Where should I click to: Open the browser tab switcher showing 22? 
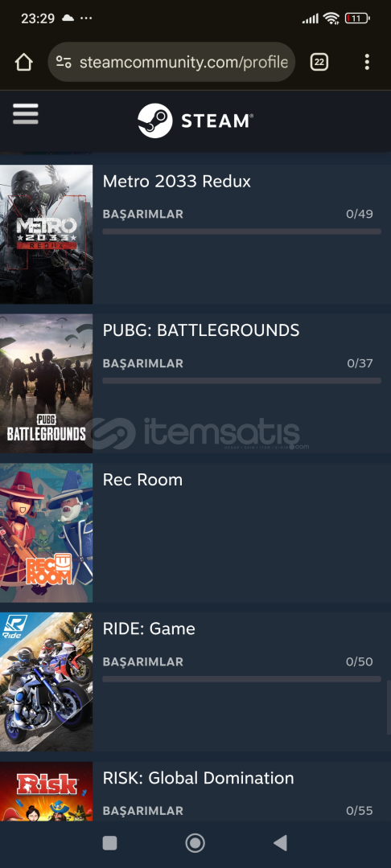coord(319,62)
